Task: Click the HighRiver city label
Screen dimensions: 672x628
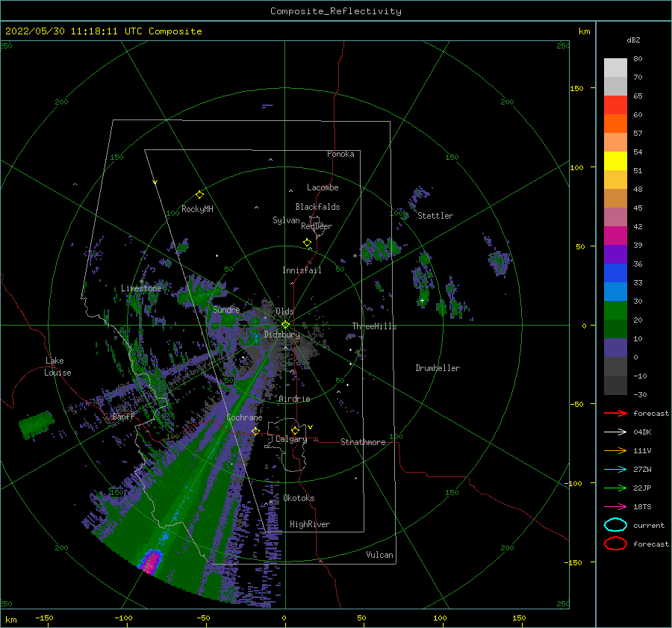Action: click(x=310, y=524)
